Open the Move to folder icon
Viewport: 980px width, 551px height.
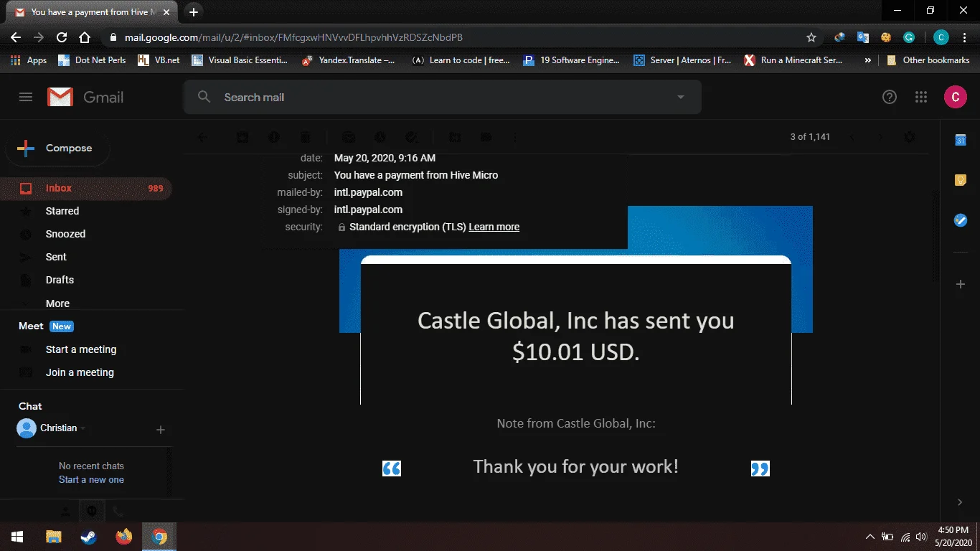(455, 137)
